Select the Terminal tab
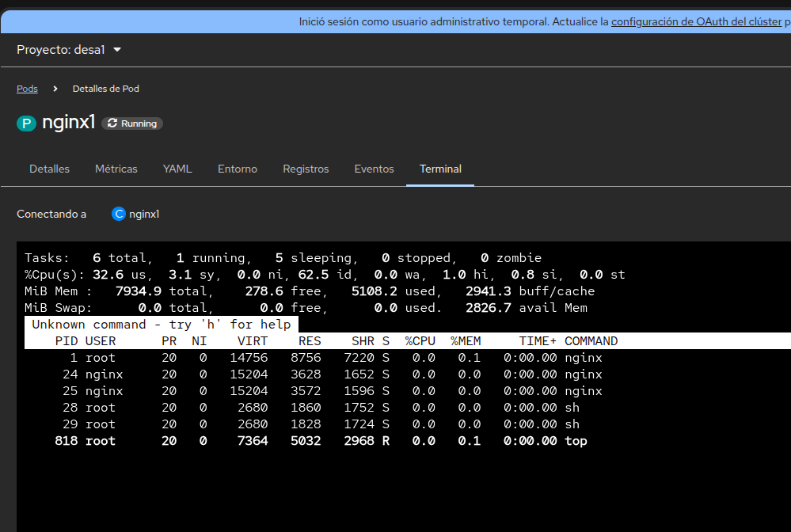This screenshot has width=791, height=532. coord(440,169)
